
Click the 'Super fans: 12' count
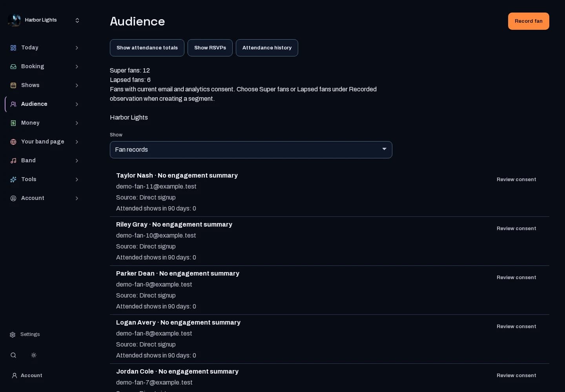(130, 71)
